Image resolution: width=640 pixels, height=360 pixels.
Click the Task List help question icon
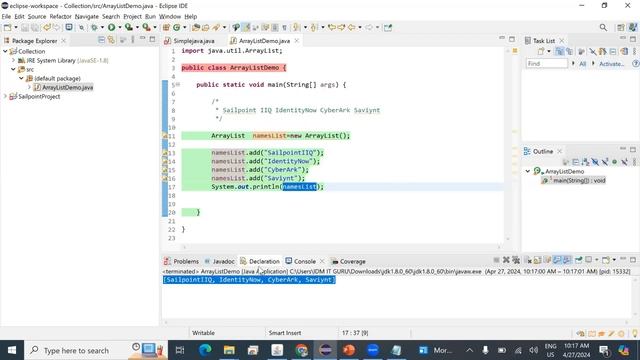[635, 64]
